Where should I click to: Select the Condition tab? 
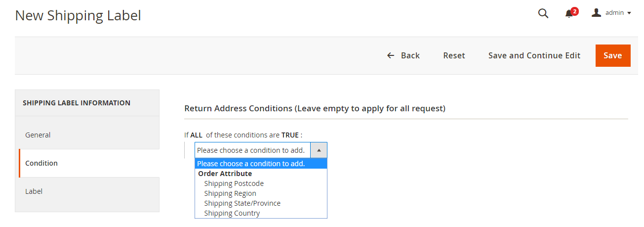[x=41, y=163]
